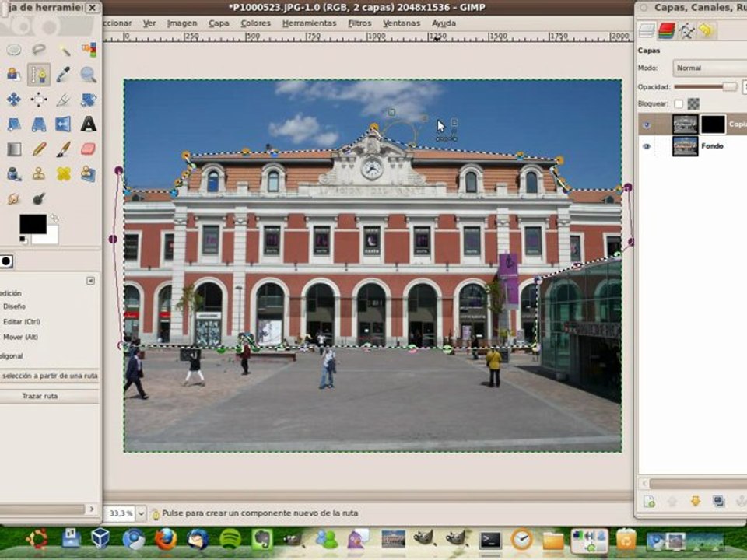Select the Perspective tool
The width and height of the screenshot is (747, 560).
[x=39, y=124]
